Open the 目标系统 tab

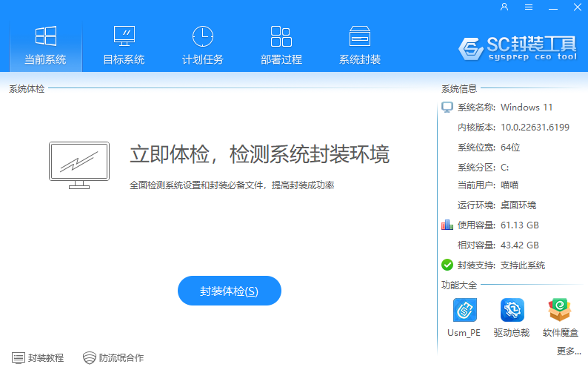point(124,46)
